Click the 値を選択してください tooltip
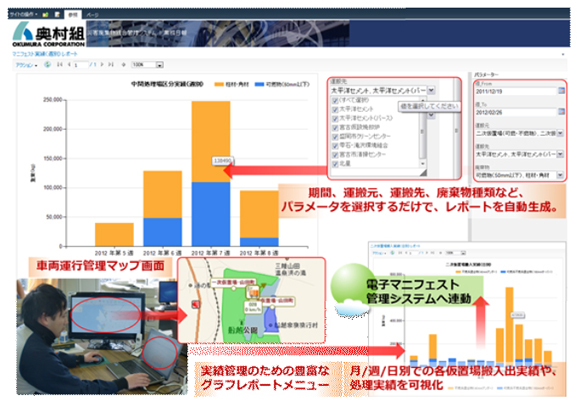Viewport: 580px width, 400px height. pos(429,106)
